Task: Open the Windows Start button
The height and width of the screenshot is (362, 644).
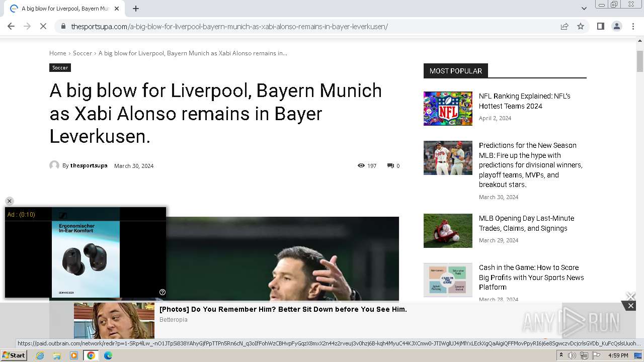Action: coord(14,355)
